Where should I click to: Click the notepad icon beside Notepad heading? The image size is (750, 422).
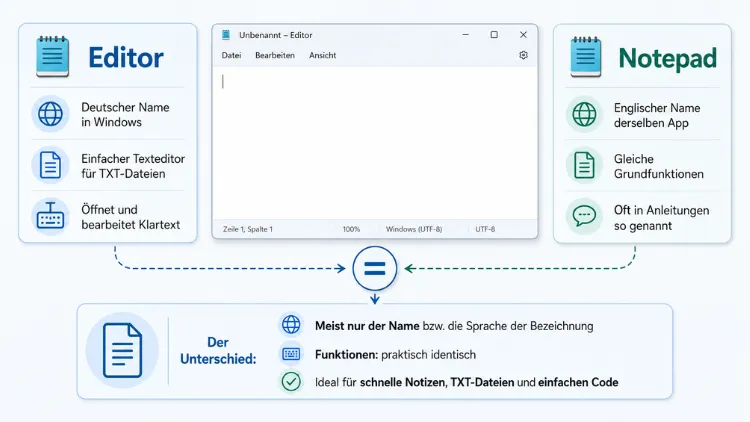(586, 57)
